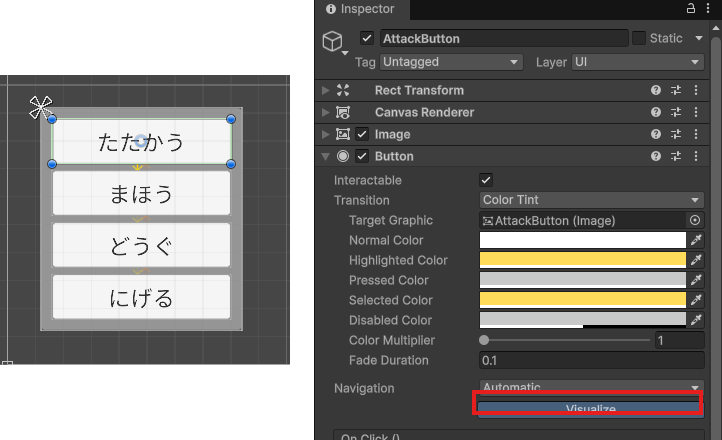Open the Tag dropdown showing Untagged
The height and width of the screenshot is (440, 722).
click(451, 62)
